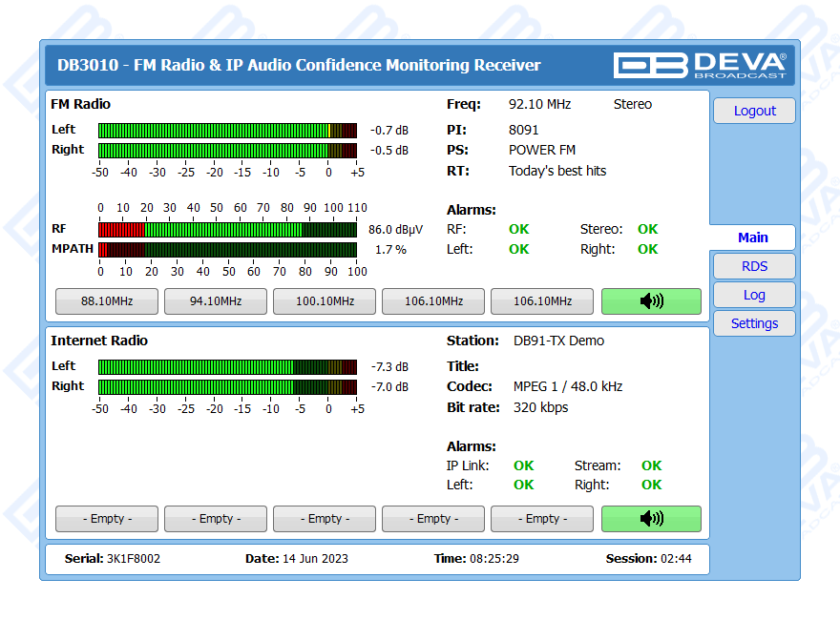Click the POWER FM PS text
This screenshot has width=840, height=620.
[x=541, y=150]
